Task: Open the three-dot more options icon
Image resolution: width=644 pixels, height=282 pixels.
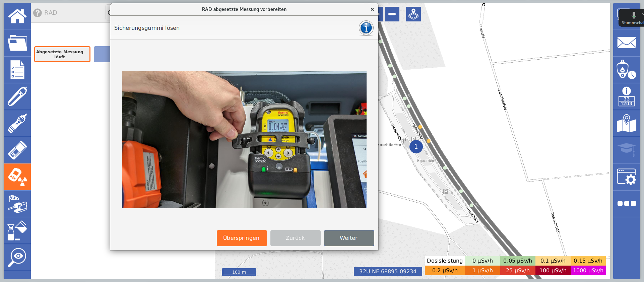Action: [x=627, y=204]
